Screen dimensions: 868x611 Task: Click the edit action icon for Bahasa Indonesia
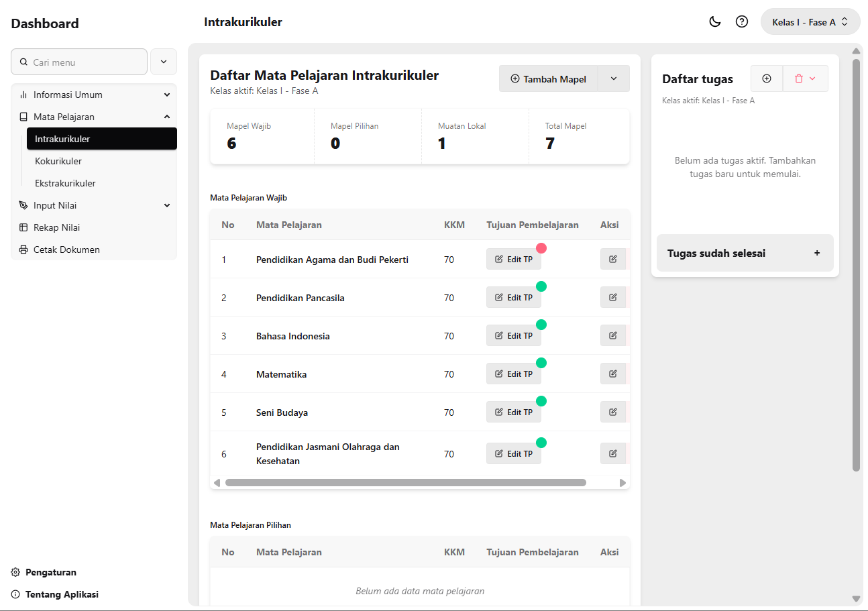612,335
